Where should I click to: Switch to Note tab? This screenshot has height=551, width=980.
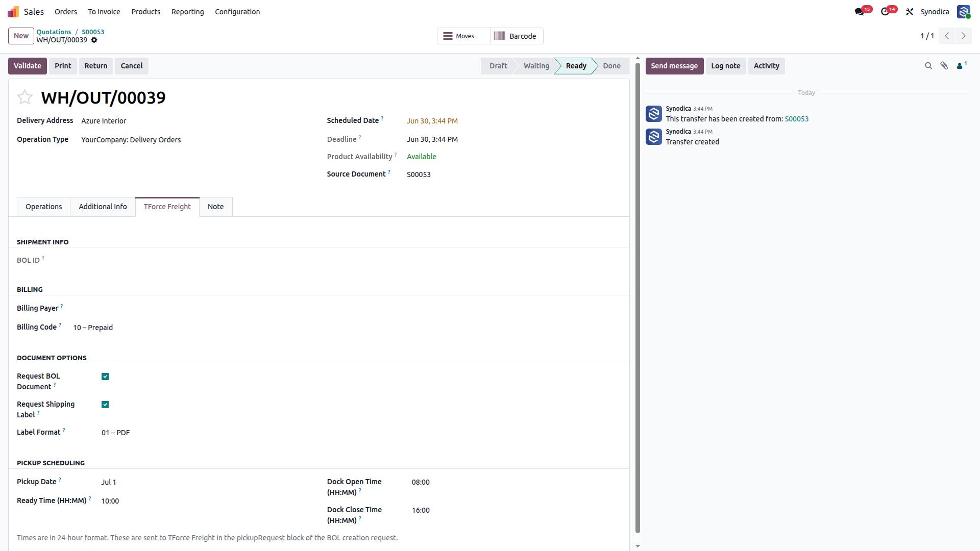(215, 207)
